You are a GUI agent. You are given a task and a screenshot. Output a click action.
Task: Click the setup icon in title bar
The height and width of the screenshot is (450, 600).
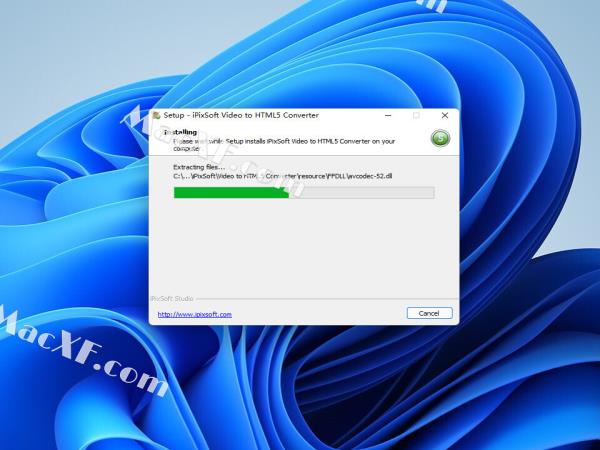pos(156,115)
